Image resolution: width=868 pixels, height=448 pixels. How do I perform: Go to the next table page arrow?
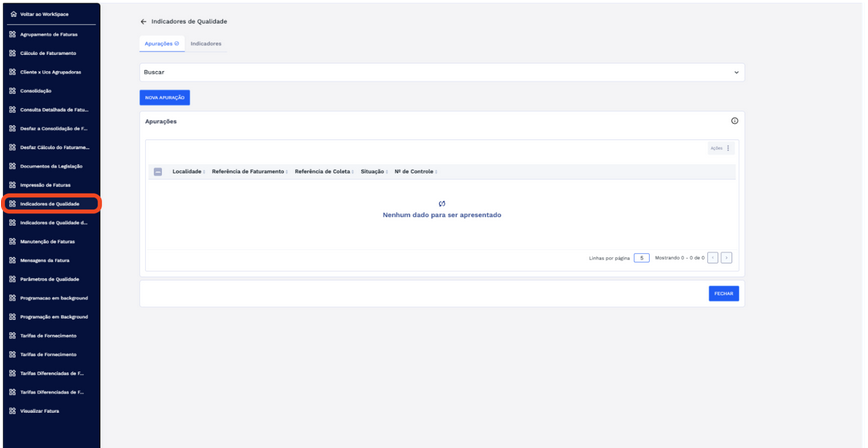point(726,258)
